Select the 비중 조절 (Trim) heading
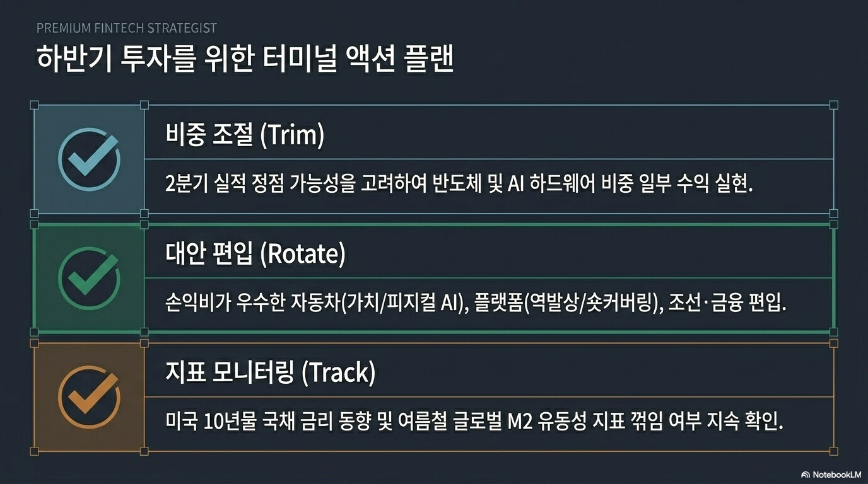This screenshot has width=868, height=484. [245, 135]
